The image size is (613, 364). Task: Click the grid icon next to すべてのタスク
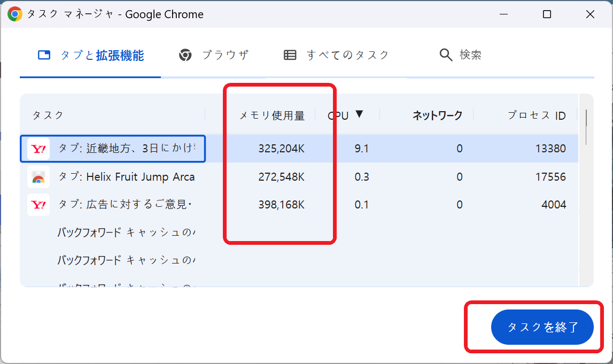click(x=290, y=54)
